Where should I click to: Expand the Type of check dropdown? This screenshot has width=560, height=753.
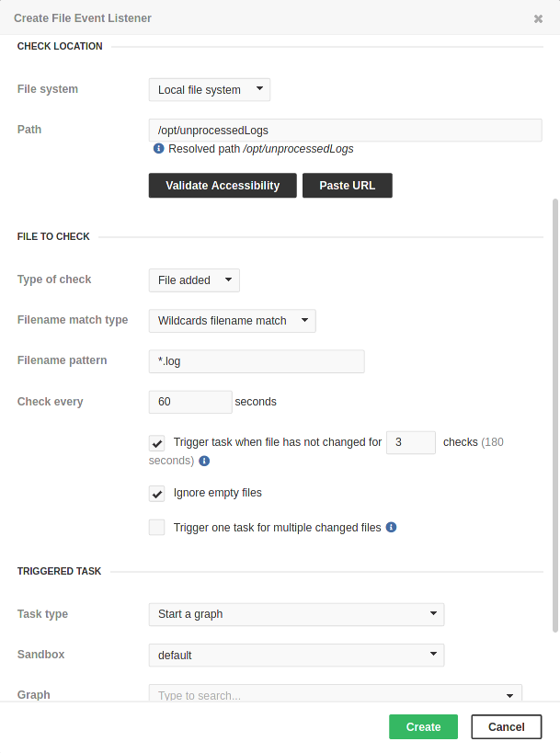coord(194,280)
